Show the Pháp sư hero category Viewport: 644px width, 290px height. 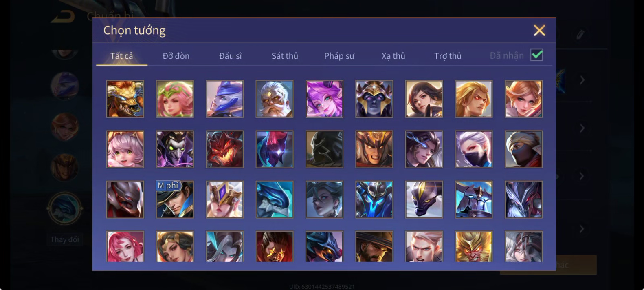(x=339, y=56)
